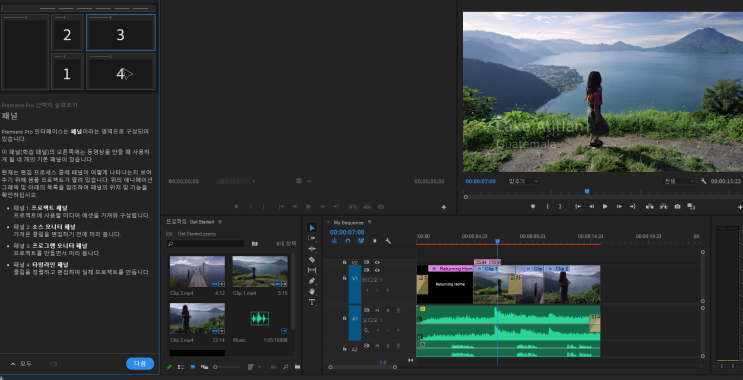Viewport: 743px width, 380px height.
Task: Toggle V1 track lock
Action: (344, 278)
